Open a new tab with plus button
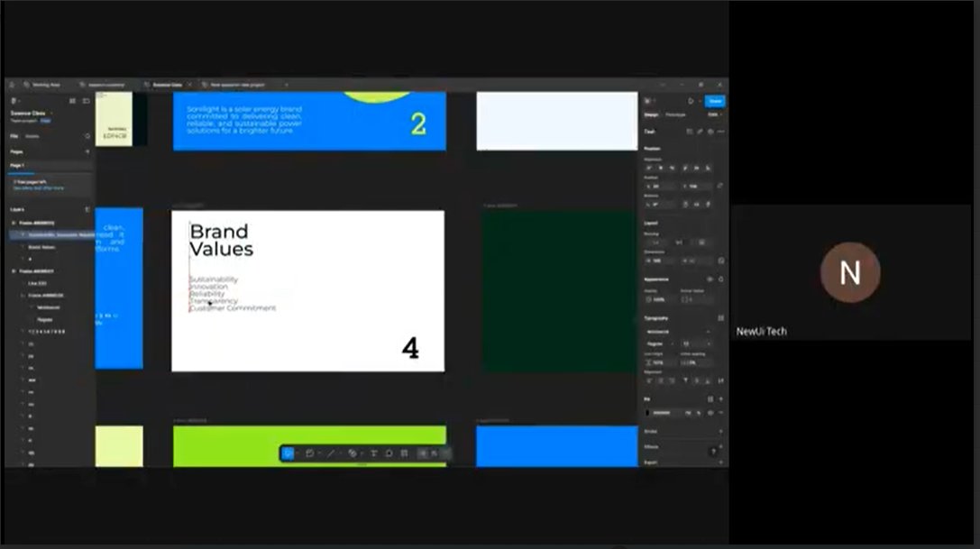The height and width of the screenshot is (549, 980). (x=287, y=85)
